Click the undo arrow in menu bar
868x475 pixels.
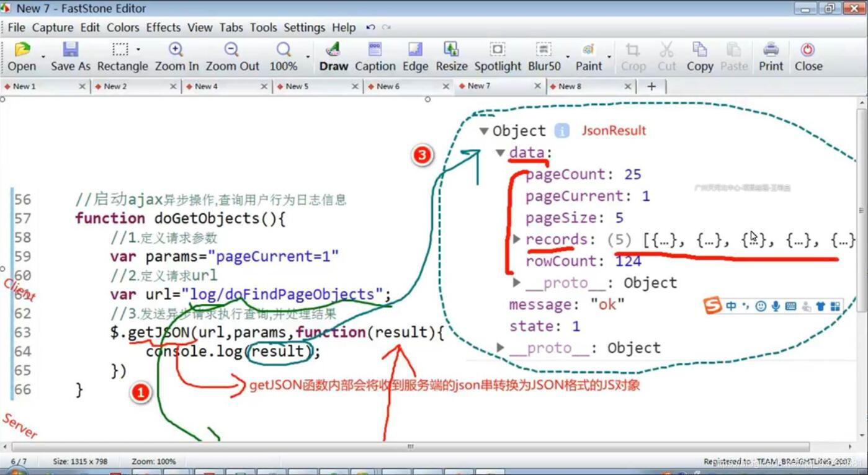coord(370,27)
